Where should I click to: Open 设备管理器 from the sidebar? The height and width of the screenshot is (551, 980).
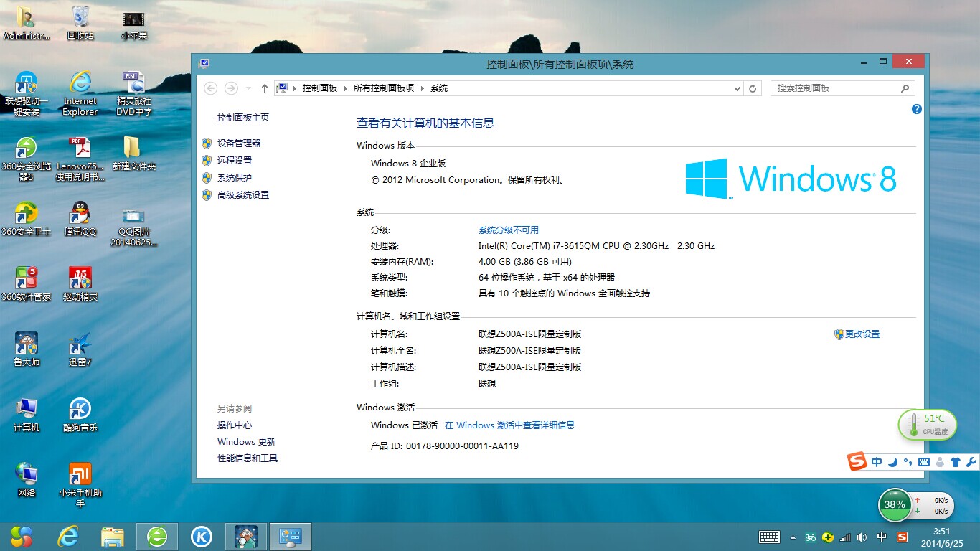click(239, 143)
